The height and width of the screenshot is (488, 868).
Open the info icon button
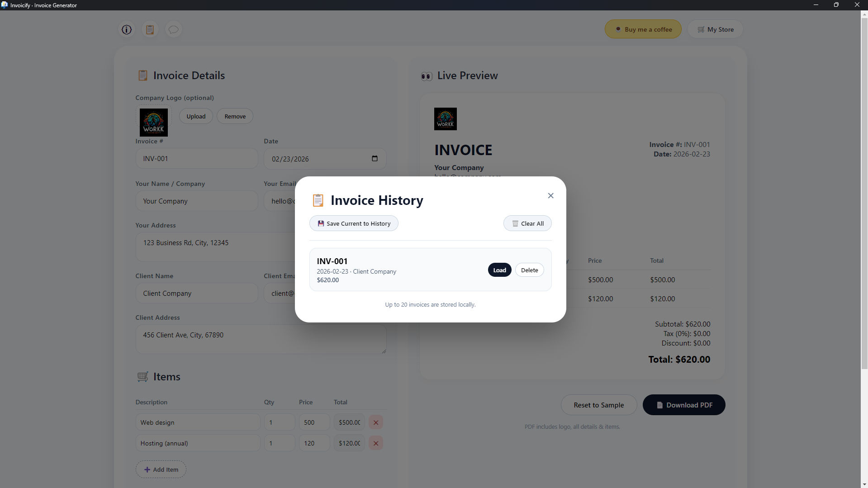tap(127, 29)
